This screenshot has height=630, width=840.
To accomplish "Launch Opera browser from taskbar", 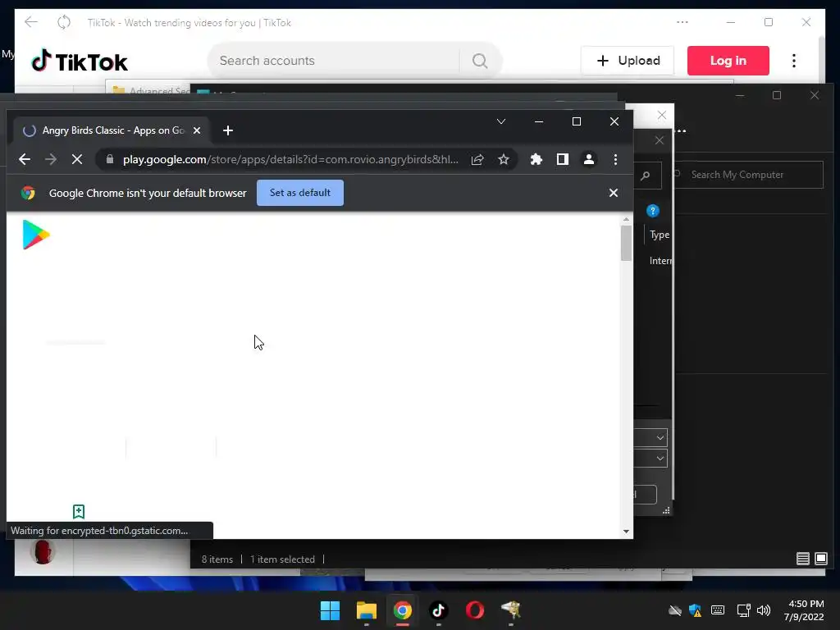I will click(475, 610).
